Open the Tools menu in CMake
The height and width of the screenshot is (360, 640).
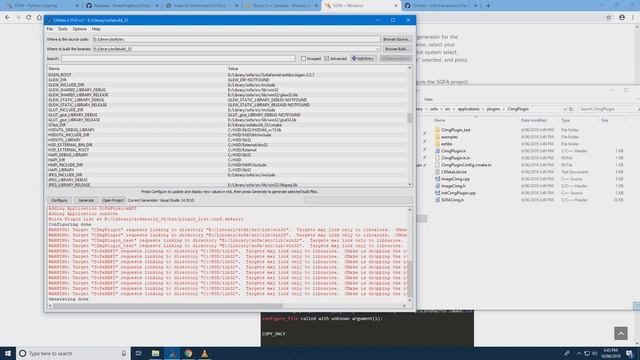(x=62, y=29)
